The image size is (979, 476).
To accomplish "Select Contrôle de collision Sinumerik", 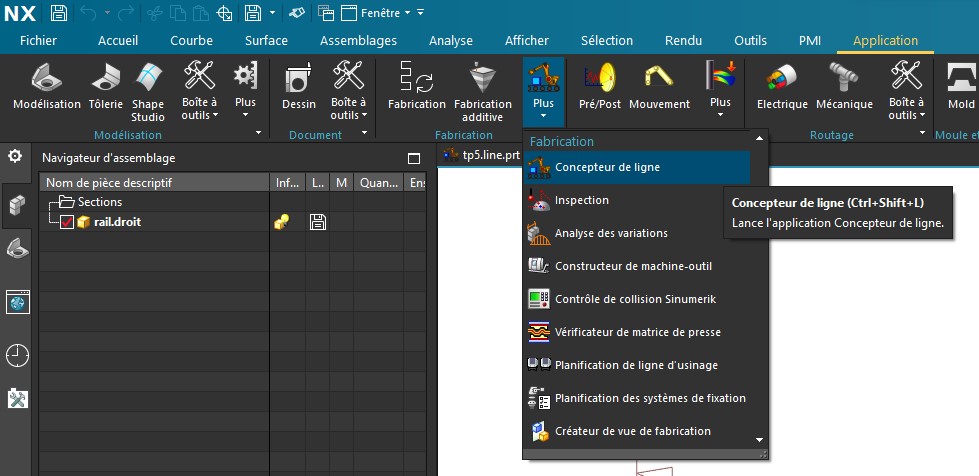I will pyautogui.click(x=636, y=299).
